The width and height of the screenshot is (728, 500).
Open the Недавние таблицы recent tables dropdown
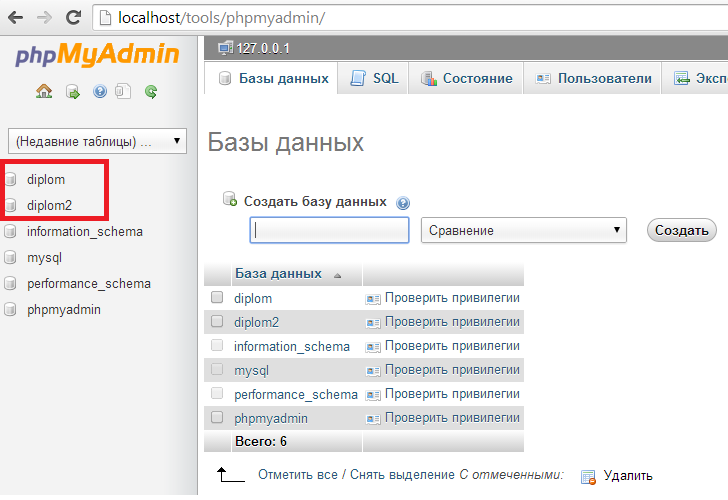98,141
